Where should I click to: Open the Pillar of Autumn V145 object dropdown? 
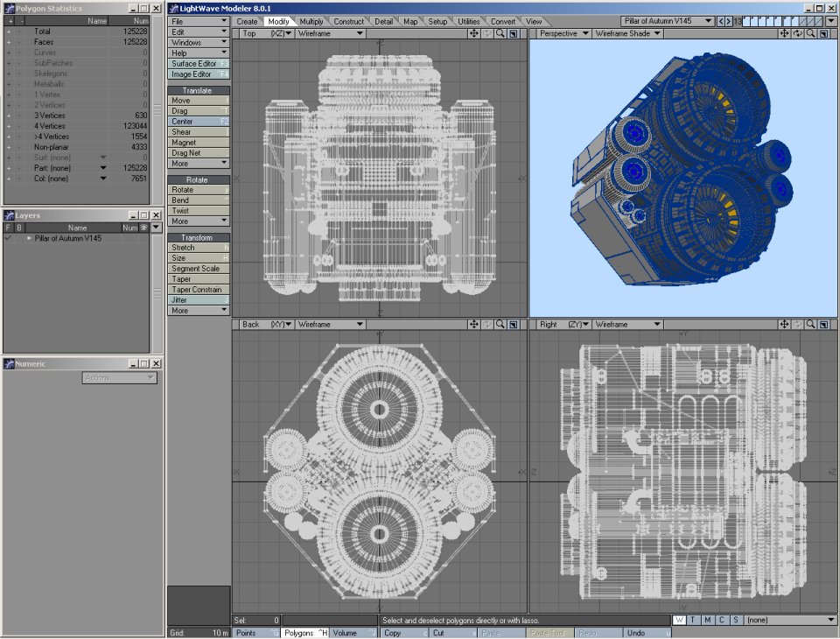pyautogui.click(x=668, y=21)
